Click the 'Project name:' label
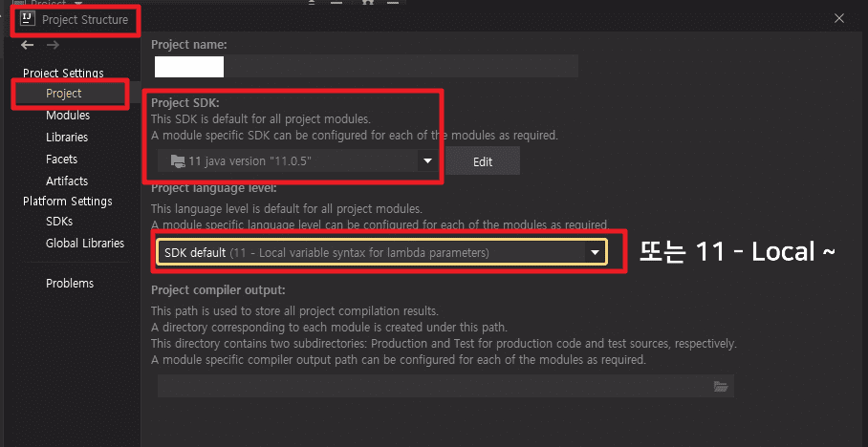The image size is (868, 447). pos(188,44)
